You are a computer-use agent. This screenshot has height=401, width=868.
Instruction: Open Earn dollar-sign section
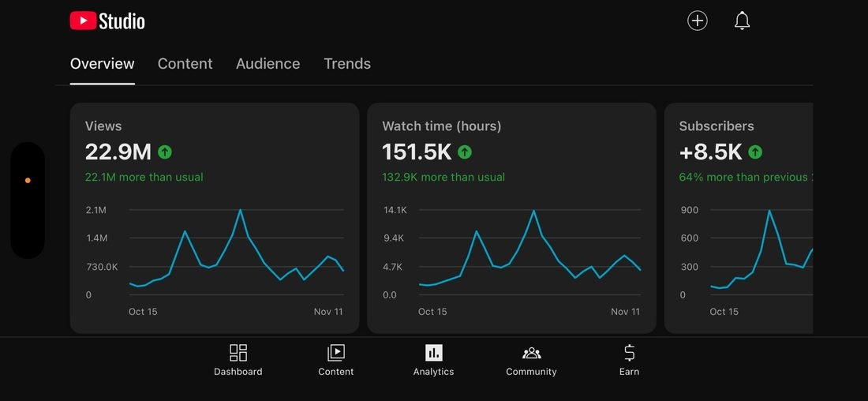tap(630, 360)
